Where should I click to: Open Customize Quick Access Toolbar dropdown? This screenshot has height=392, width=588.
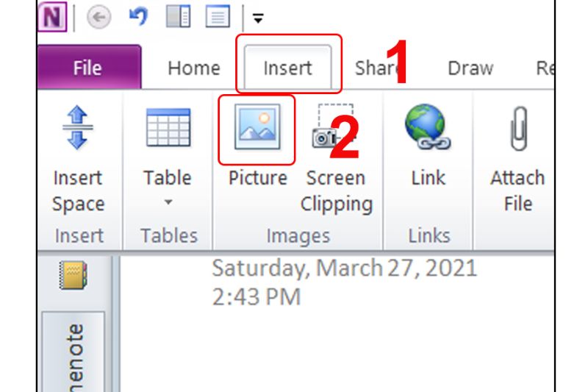pos(258,18)
